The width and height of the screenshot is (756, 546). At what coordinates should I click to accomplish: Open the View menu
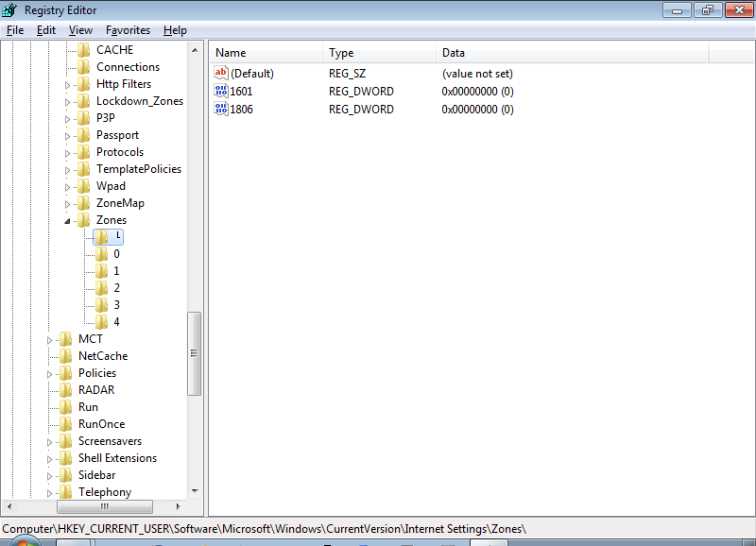click(x=80, y=30)
